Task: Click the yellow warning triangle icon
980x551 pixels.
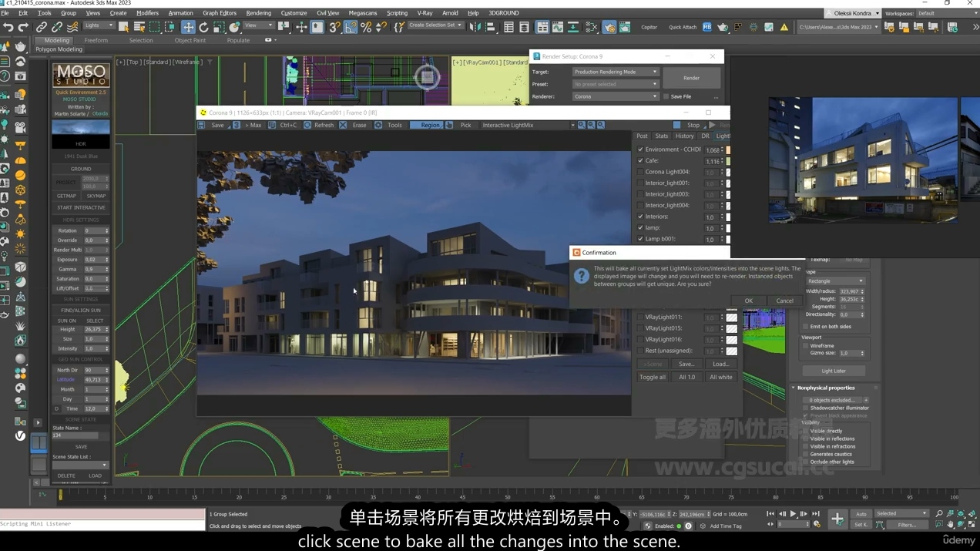Action: [x=784, y=27]
